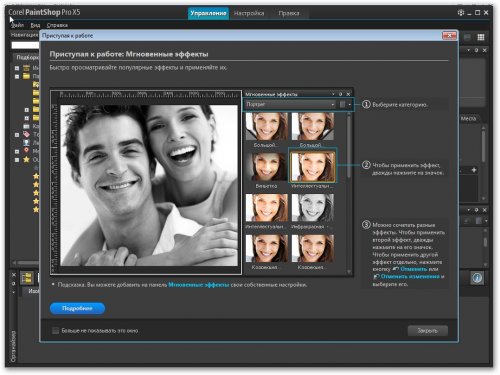Follow the Мгновенные эффекты link in the tip
500x375 pixels.
[x=199, y=285]
